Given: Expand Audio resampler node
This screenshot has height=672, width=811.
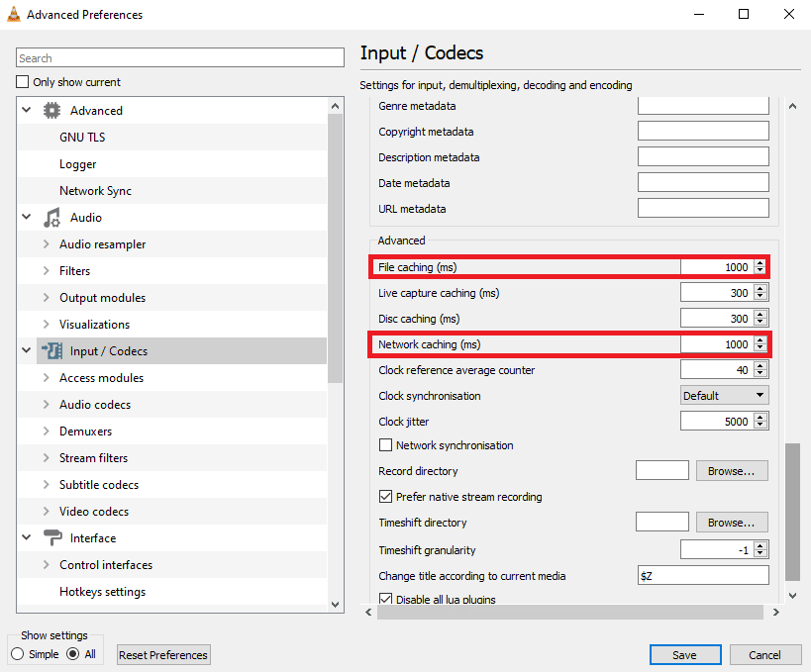Looking at the screenshot, I should (46, 244).
